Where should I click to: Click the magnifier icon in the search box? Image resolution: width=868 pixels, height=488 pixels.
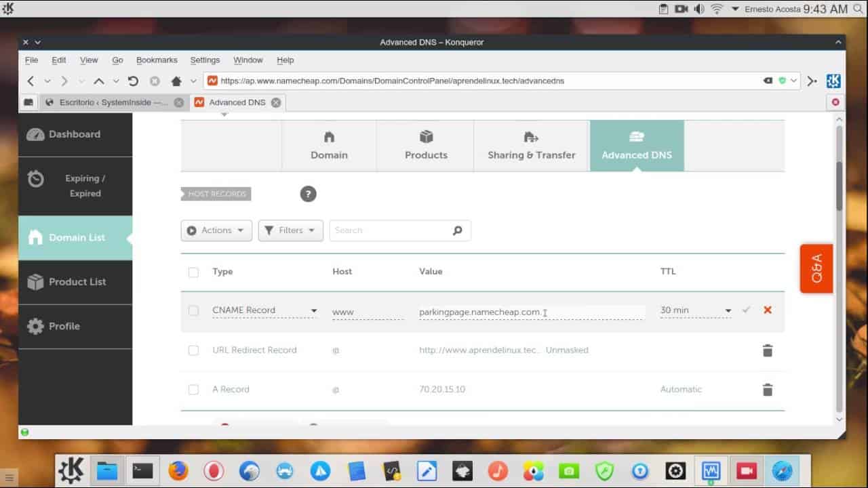coord(458,230)
